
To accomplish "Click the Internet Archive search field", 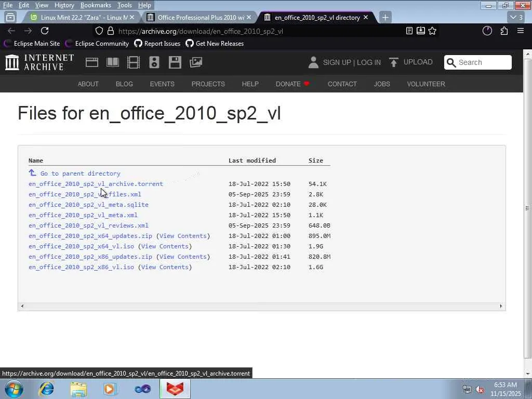I will (x=478, y=62).
